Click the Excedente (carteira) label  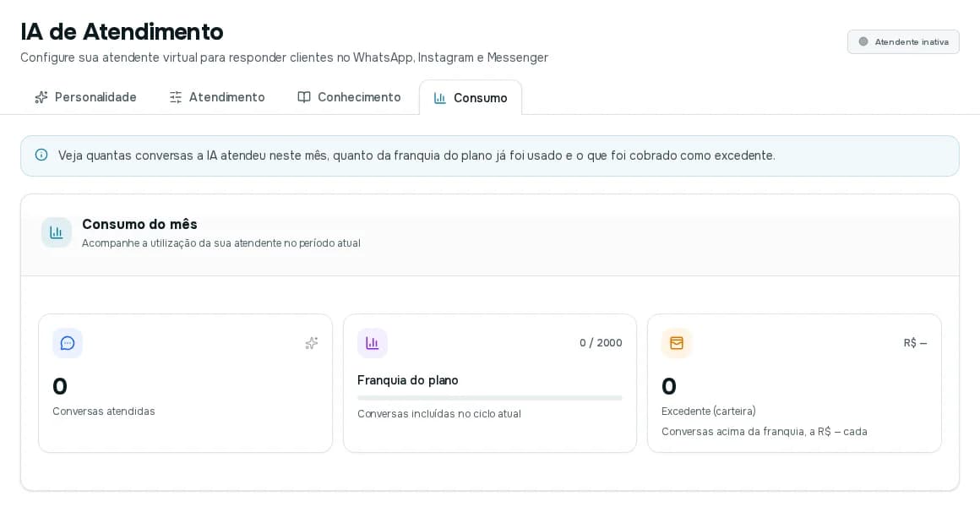(709, 412)
